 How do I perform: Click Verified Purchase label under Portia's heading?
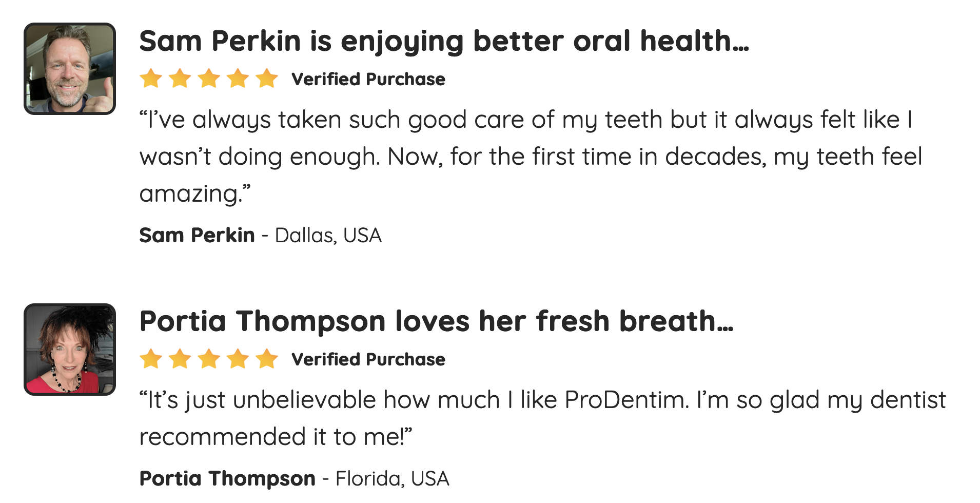coord(368,360)
